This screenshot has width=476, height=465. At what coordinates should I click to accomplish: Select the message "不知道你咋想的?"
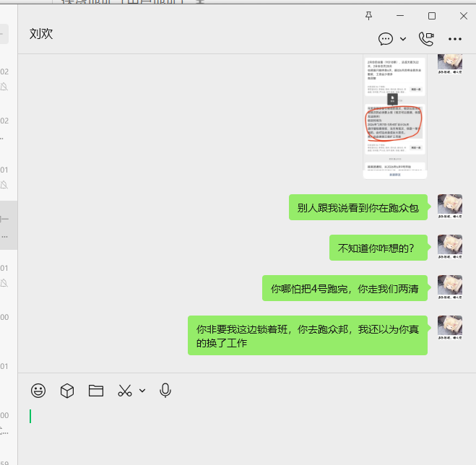pos(378,248)
